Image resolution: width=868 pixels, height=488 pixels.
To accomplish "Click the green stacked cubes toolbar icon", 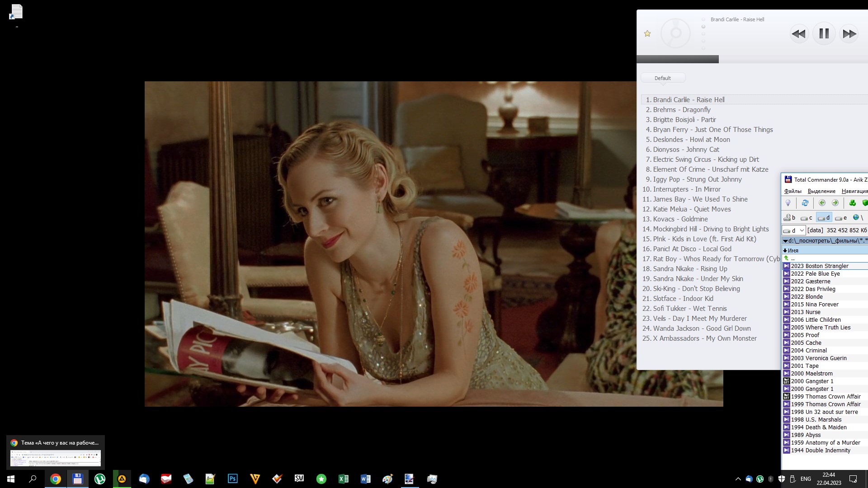I will tap(853, 203).
